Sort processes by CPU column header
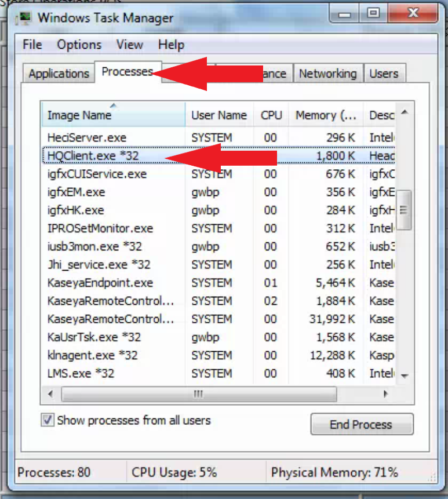Screen dimensions: 448x499 [271, 115]
